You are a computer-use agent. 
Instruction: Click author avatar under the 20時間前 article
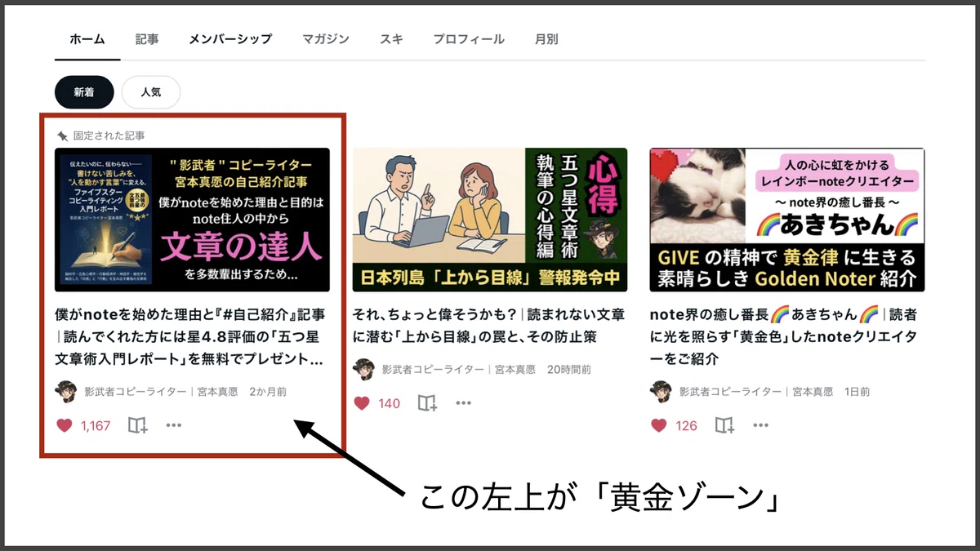[x=363, y=369]
